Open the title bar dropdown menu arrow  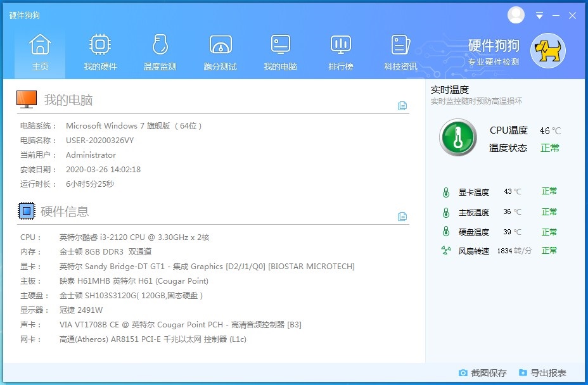[540, 15]
